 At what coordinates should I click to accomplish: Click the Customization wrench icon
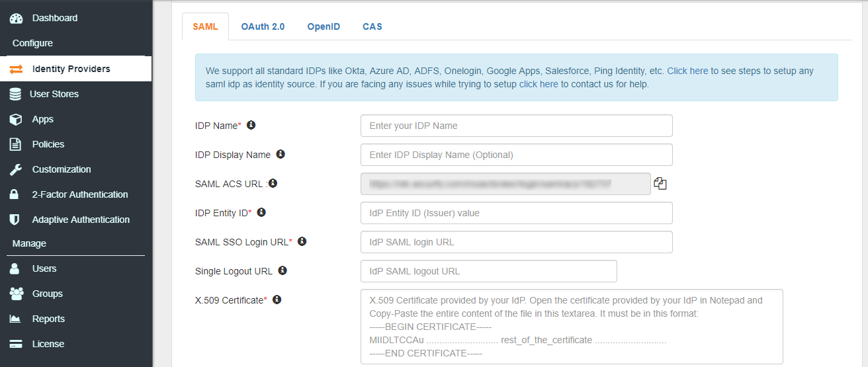(x=16, y=169)
